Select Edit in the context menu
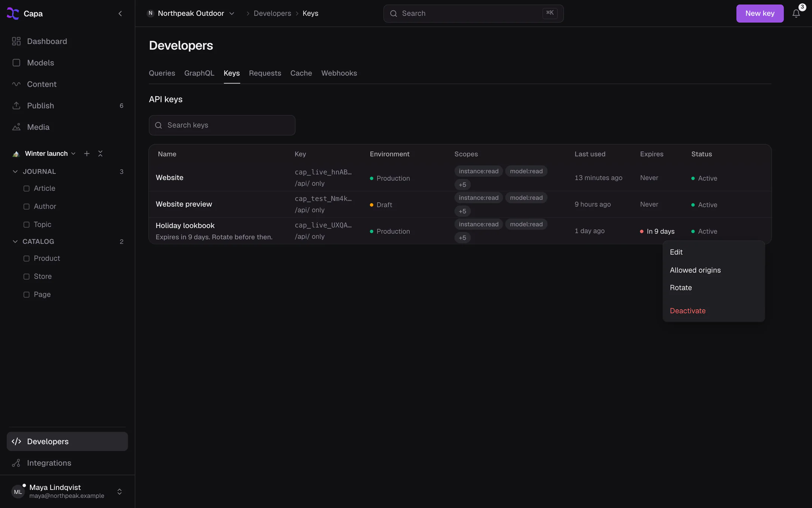Image resolution: width=812 pixels, height=508 pixels. pos(714,252)
